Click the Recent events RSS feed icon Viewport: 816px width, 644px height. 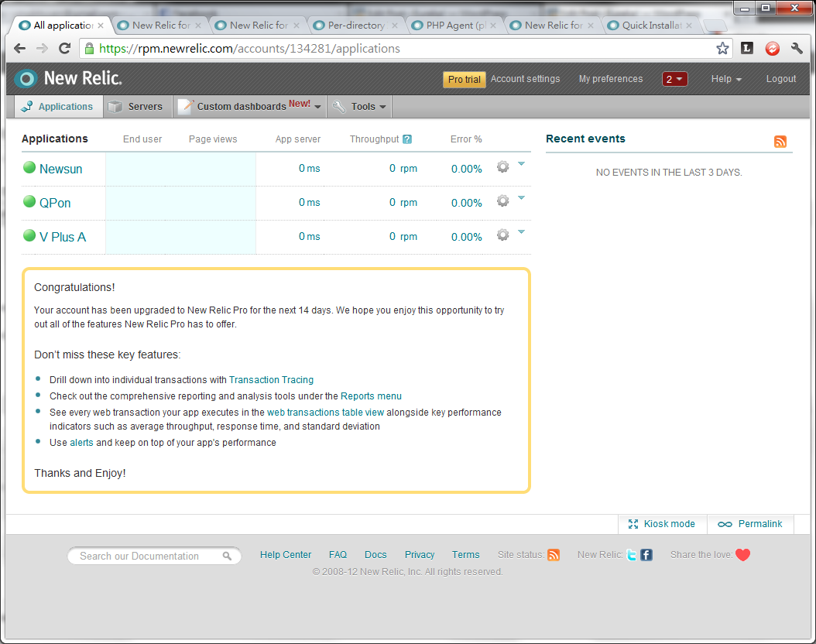tap(780, 141)
